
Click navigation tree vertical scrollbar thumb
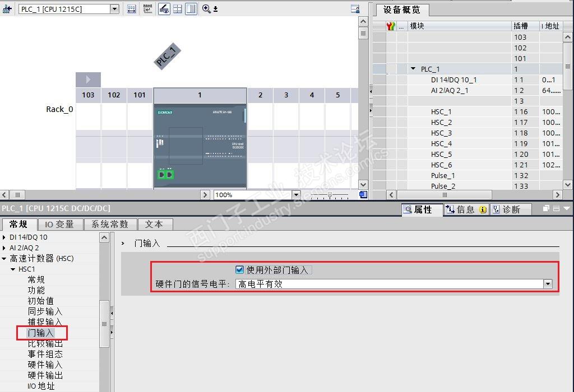(104, 324)
